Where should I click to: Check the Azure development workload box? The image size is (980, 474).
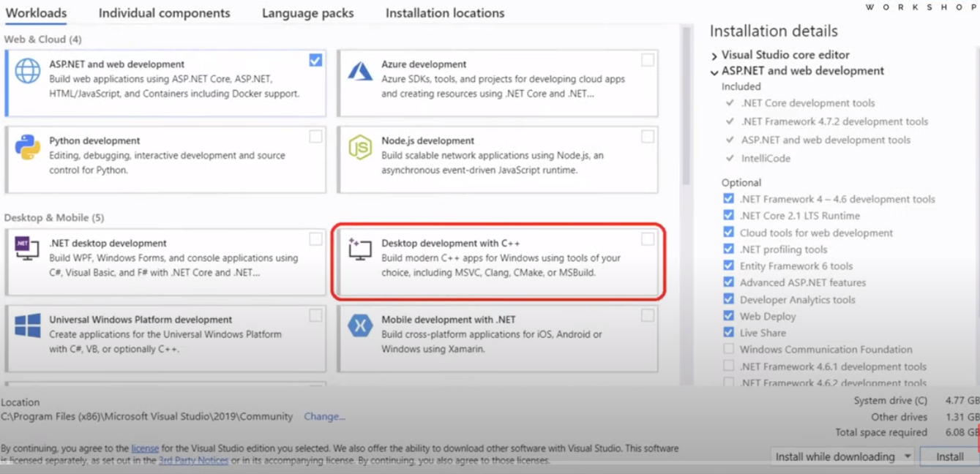[x=648, y=60]
